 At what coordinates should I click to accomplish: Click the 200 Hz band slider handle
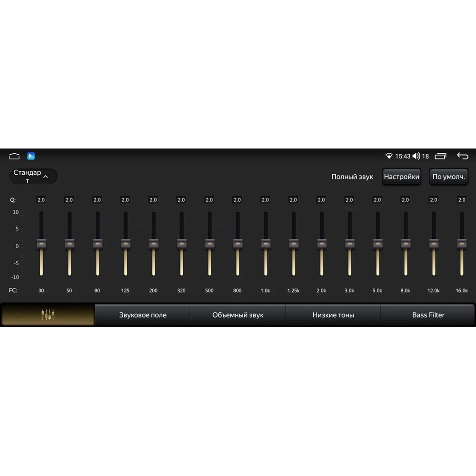[x=154, y=244]
